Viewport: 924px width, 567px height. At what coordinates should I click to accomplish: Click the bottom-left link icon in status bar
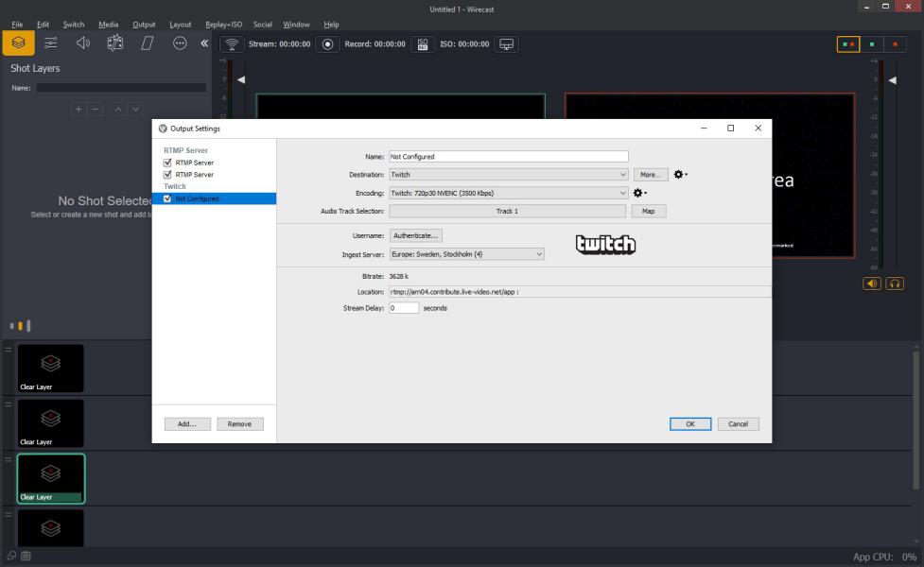pos(11,556)
